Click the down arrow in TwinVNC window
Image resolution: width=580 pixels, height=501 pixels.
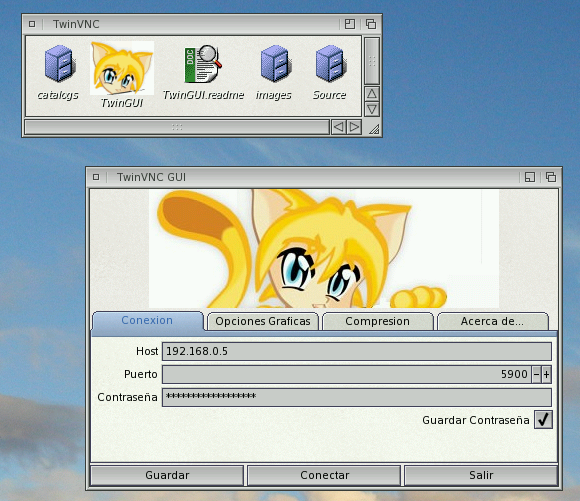pos(372,109)
